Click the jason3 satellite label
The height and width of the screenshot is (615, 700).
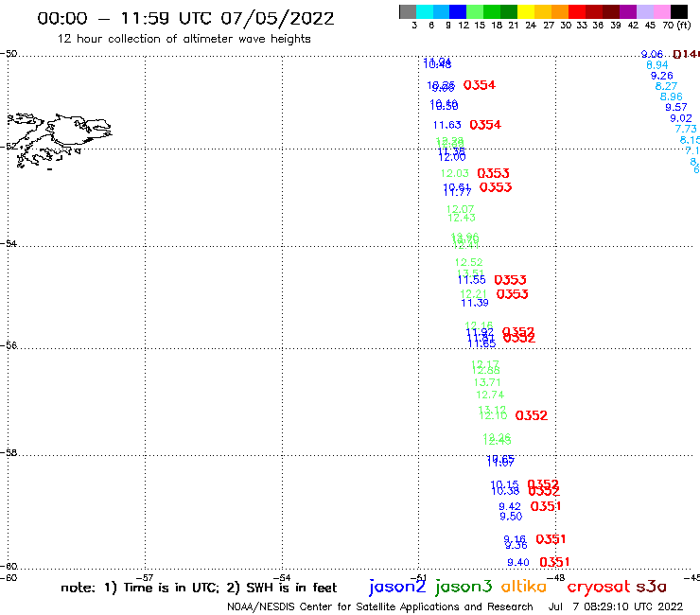464,587
